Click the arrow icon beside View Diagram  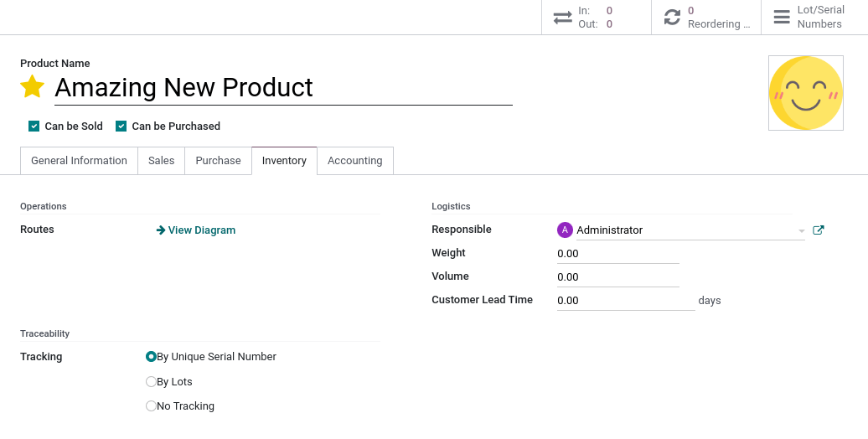point(161,230)
